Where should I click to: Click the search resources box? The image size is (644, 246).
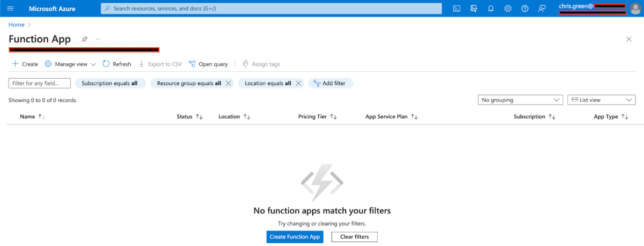pyautogui.click(x=271, y=9)
